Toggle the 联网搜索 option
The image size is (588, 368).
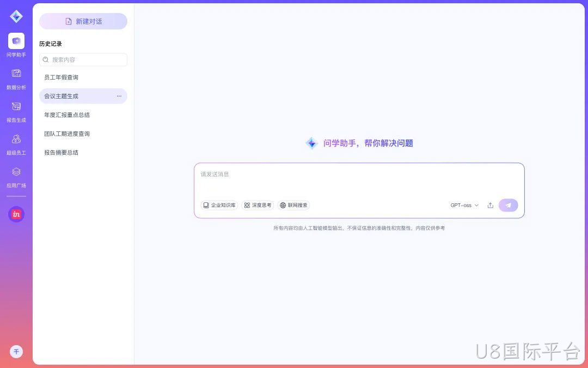[293, 206]
